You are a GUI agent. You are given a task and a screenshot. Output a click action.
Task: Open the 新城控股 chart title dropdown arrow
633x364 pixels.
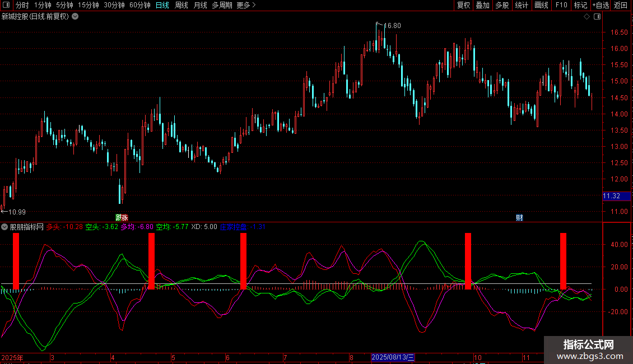tap(75, 17)
